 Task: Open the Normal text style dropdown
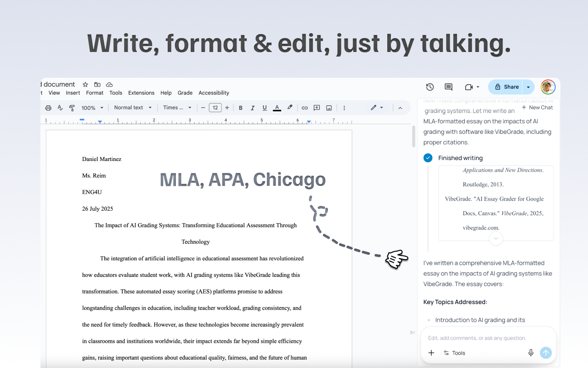click(x=132, y=107)
